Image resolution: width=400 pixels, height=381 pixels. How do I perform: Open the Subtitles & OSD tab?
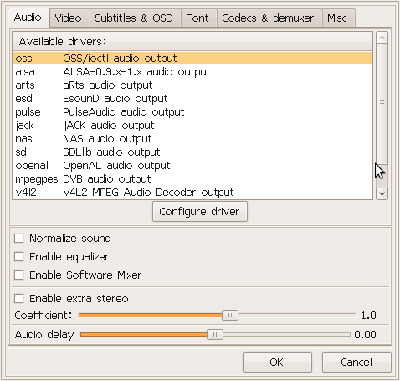tap(135, 18)
